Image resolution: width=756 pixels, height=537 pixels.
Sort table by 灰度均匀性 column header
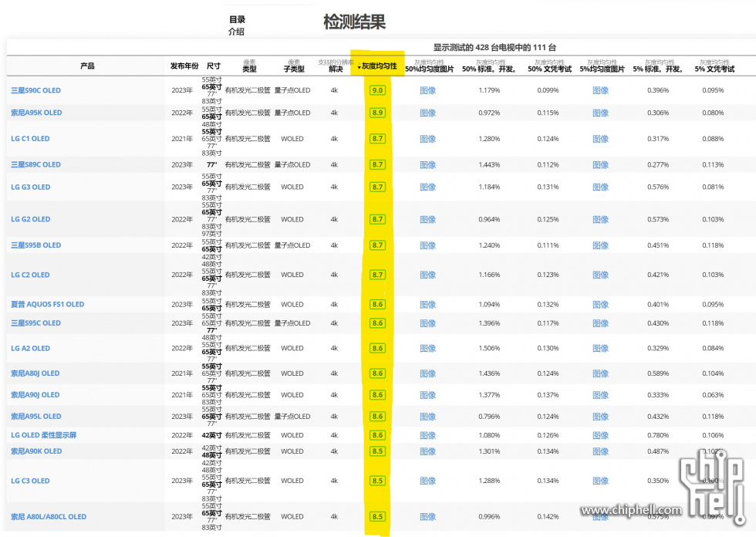coord(380,67)
